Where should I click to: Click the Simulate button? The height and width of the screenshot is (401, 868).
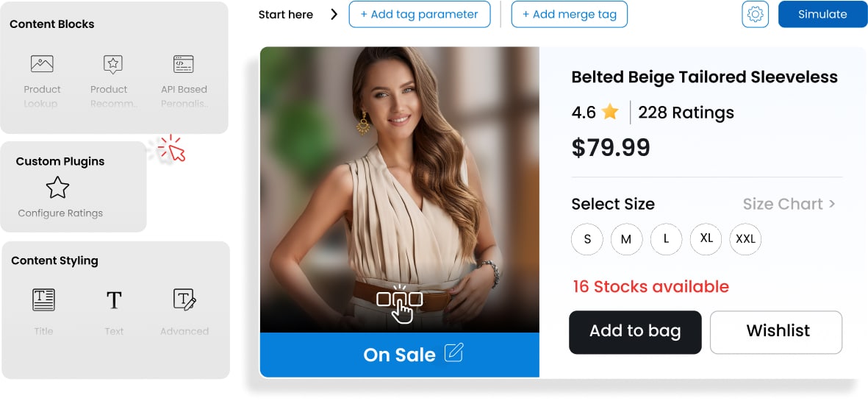tap(822, 15)
